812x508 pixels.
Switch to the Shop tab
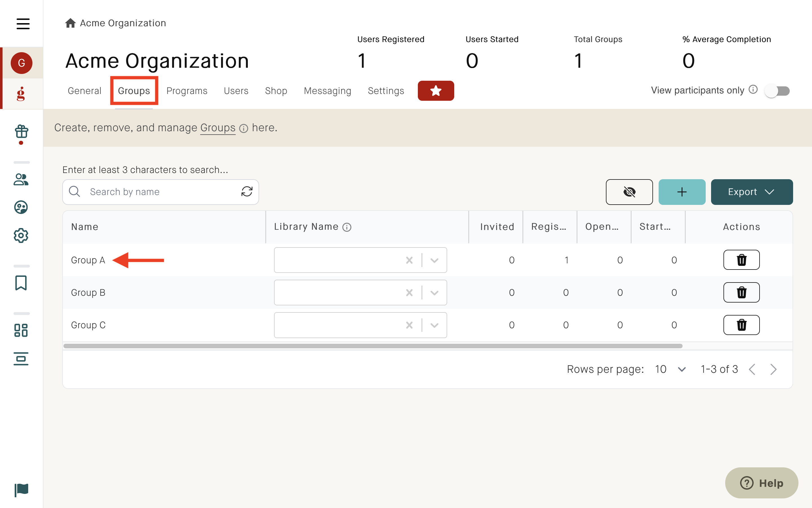point(276,91)
